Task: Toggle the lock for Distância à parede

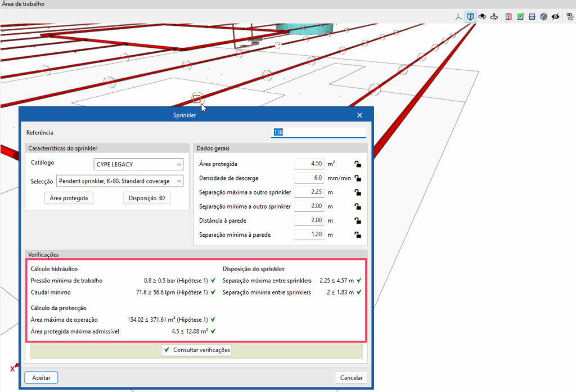Action: 357,220
